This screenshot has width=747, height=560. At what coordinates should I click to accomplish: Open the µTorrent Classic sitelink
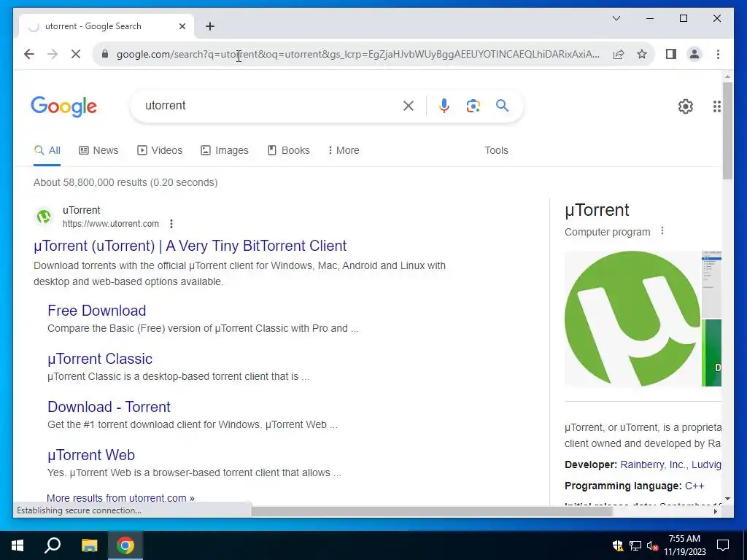pyautogui.click(x=100, y=359)
